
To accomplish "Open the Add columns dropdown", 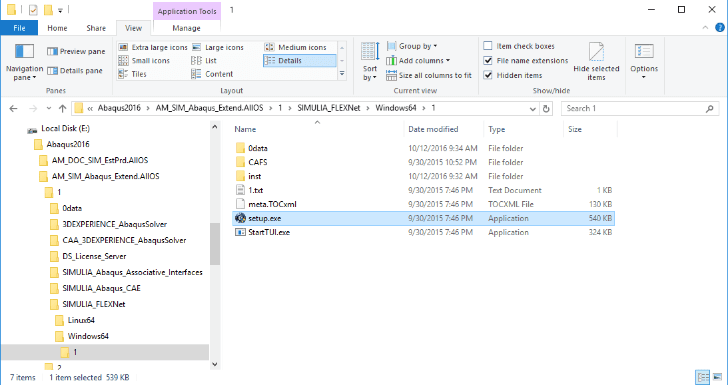I will pos(418,60).
